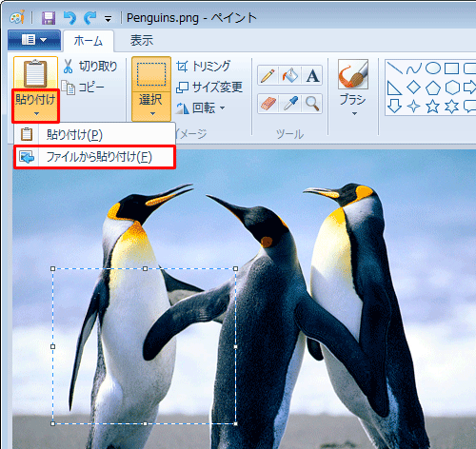Screen dimensions: 476x449
Task: Click the Paint application icon in title bar
Action: [x=17, y=17]
